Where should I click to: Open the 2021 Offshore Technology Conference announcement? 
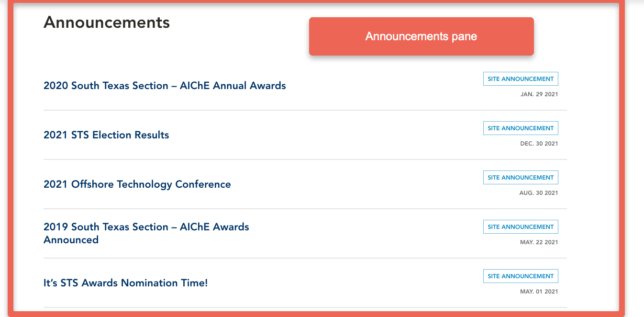pos(137,184)
